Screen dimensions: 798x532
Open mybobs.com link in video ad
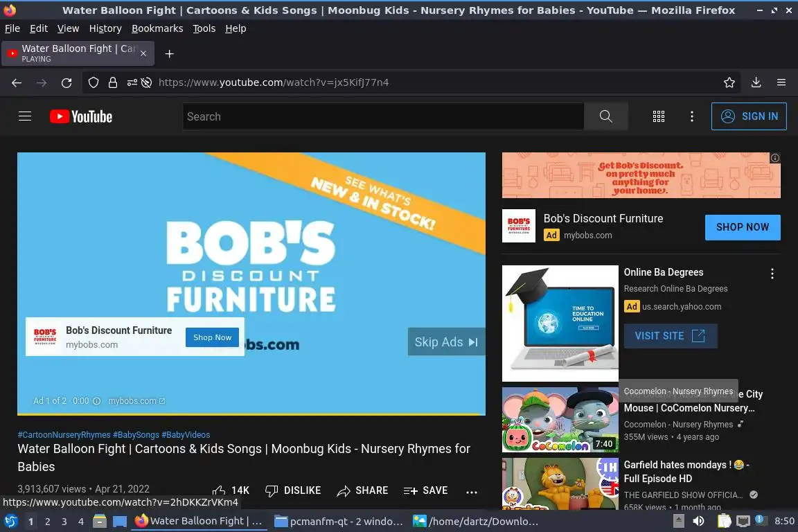click(x=136, y=401)
